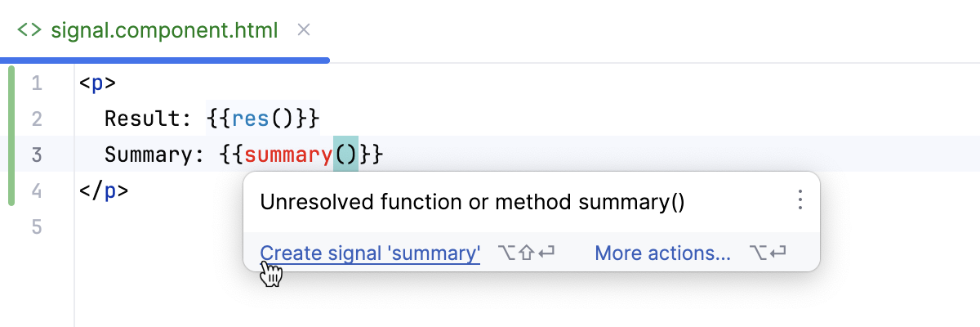Click the green change marker in gutter

pos(11,137)
